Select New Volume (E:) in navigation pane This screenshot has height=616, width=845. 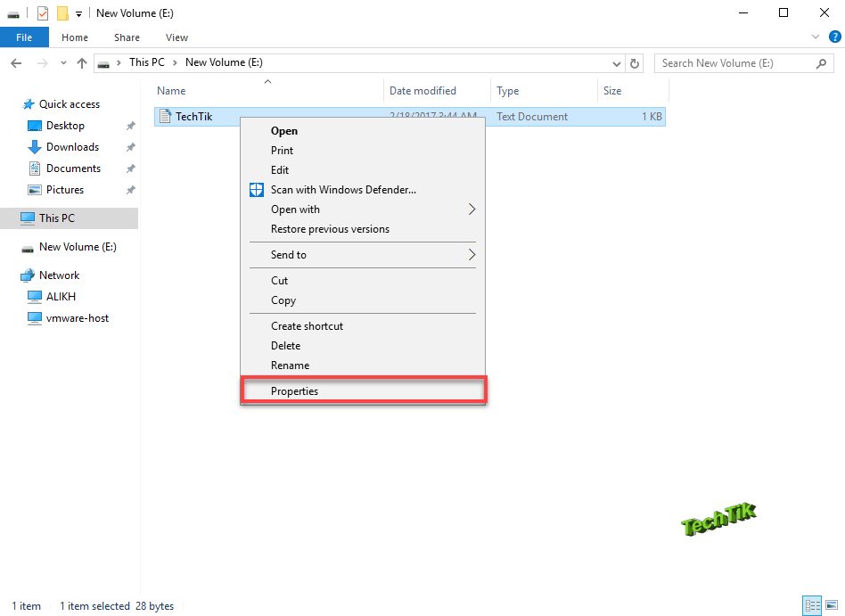(x=78, y=247)
